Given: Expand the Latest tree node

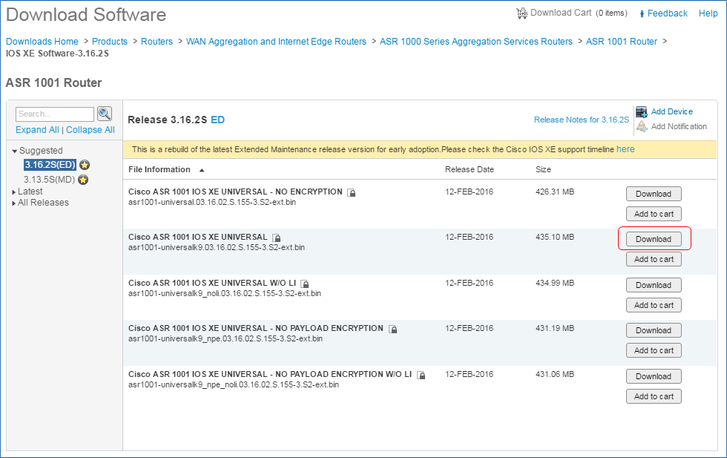Looking at the screenshot, I should tap(14, 192).
